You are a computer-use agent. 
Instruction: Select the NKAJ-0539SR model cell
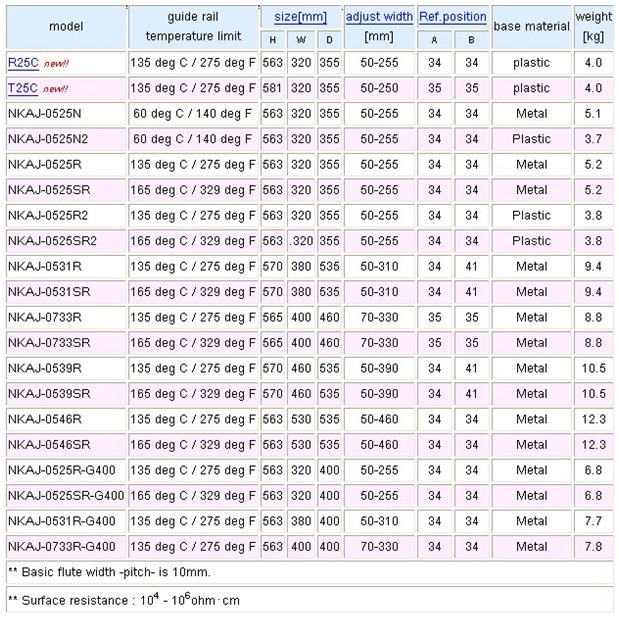tap(66, 394)
